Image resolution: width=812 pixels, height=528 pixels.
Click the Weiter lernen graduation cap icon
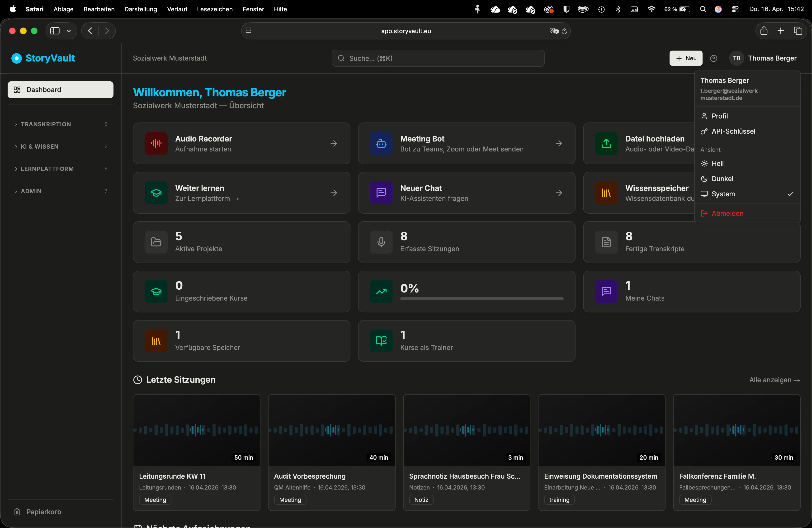pyautogui.click(x=156, y=193)
